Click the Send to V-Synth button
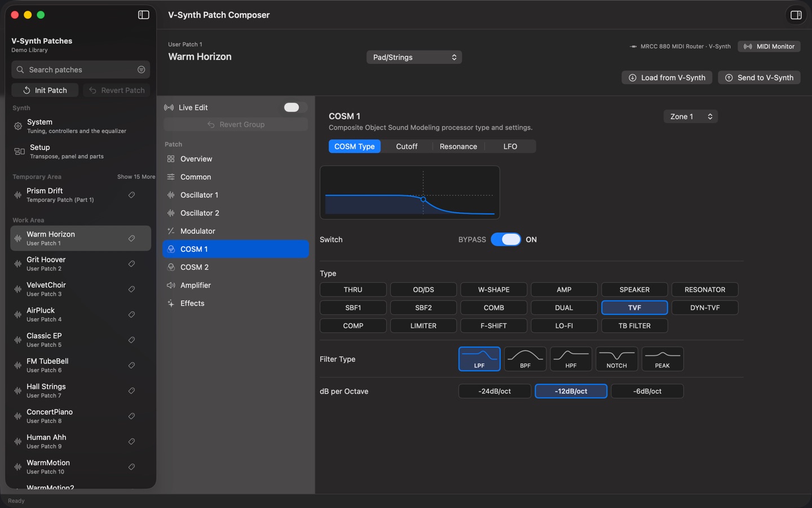812x508 pixels. (759, 78)
